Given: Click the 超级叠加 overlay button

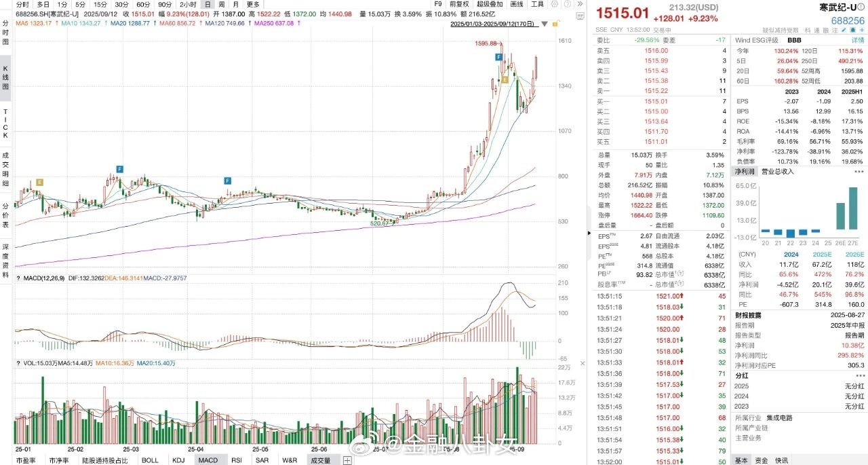Looking at the screenshot, I should point(490,4).
